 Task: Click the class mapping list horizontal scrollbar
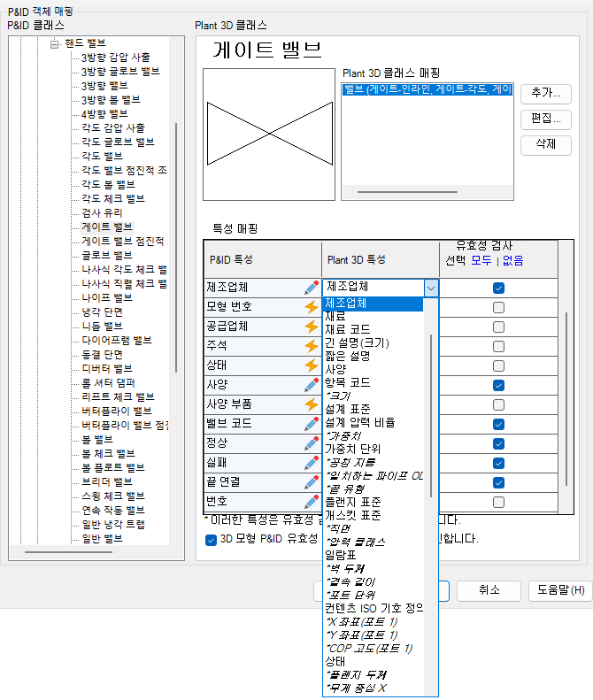pos(407,192)
